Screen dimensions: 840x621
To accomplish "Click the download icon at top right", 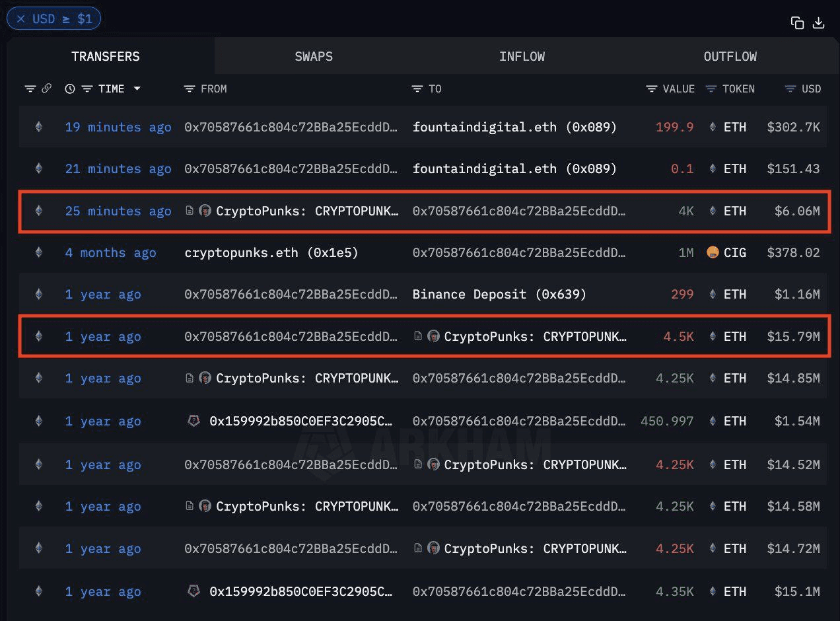I will coord(818,23).
